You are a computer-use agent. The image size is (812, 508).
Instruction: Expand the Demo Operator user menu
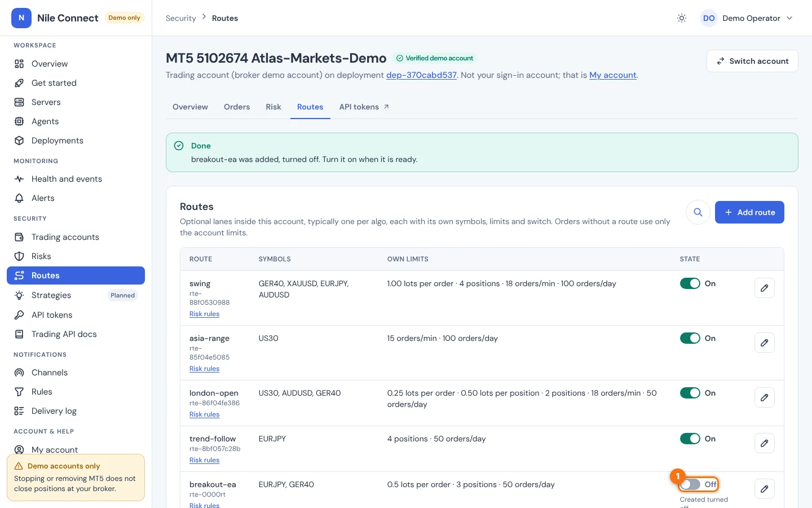click(747, 18)
